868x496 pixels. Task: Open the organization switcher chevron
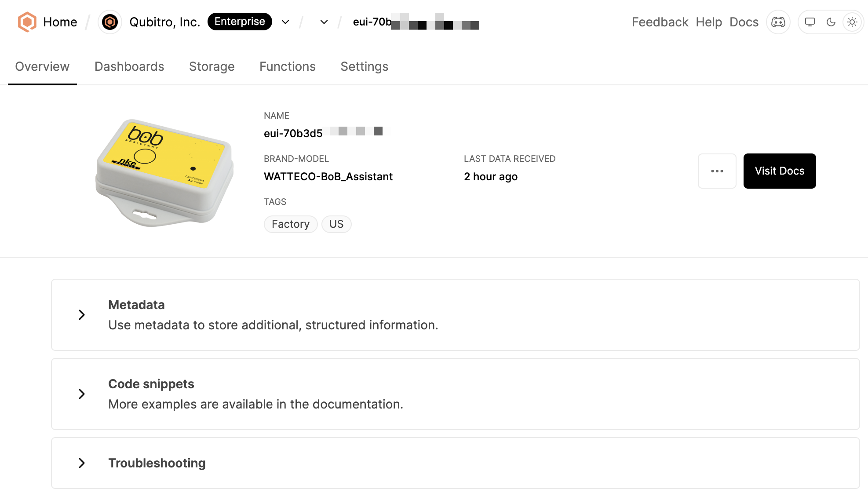[285, 22]
